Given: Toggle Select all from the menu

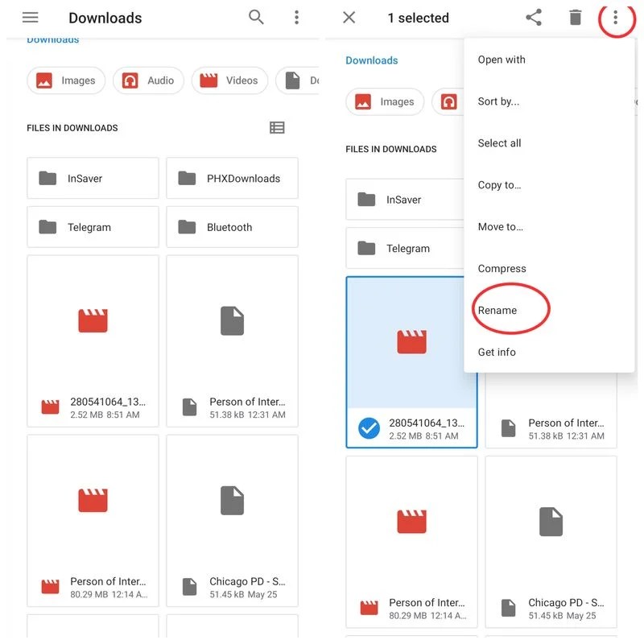Looking at the screenshot, I should [499, 143].
